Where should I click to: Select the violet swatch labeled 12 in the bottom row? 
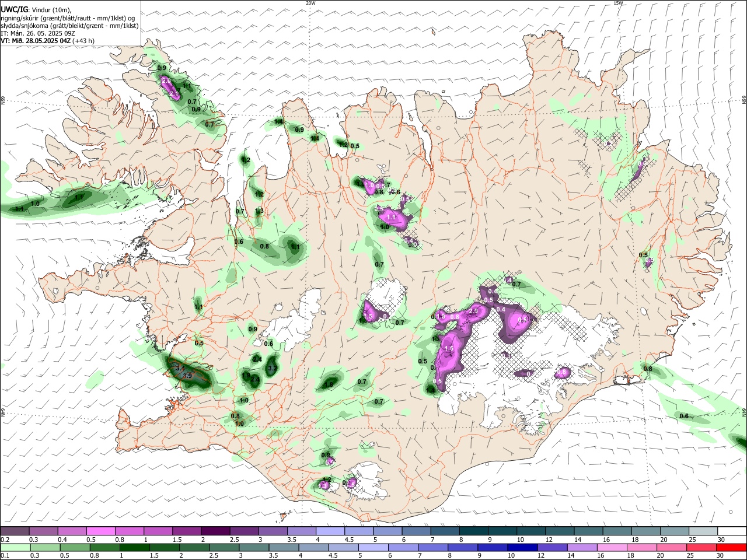(552, 547)
